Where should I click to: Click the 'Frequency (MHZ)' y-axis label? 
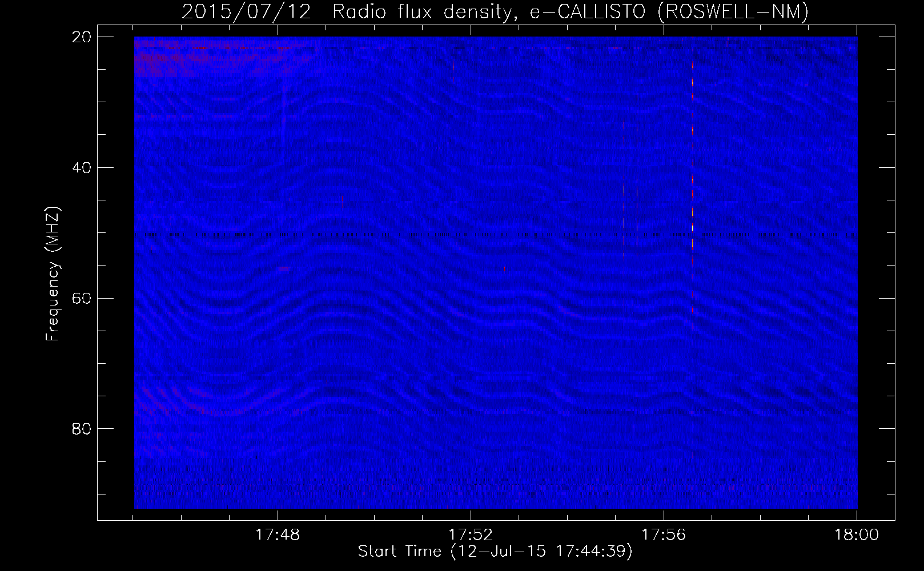(x=53, y=275)
